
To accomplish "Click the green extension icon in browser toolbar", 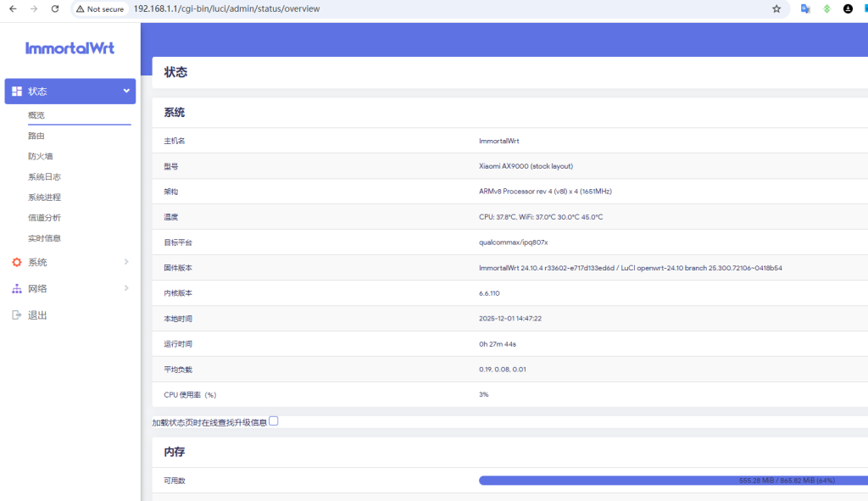I will tap(826, 8).
